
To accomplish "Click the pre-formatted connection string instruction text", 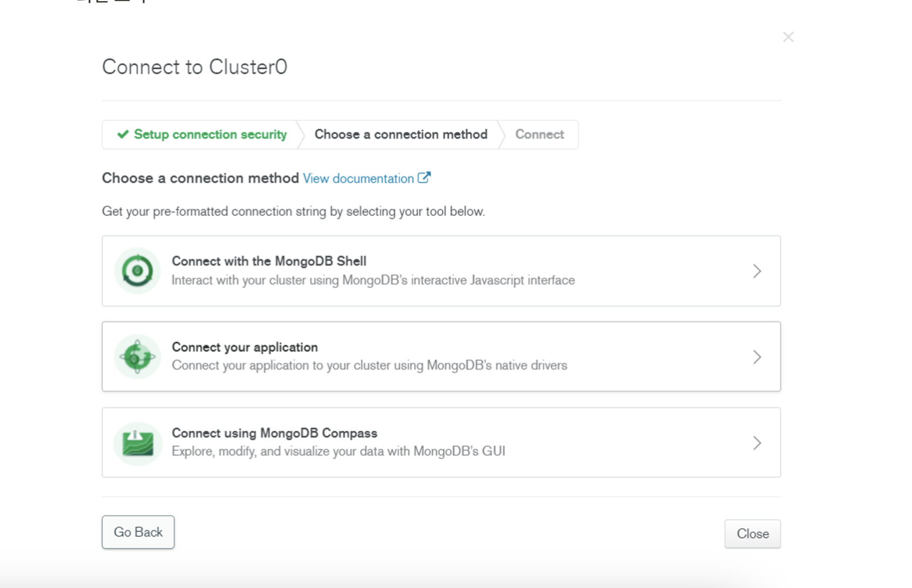I will (293, 211).
